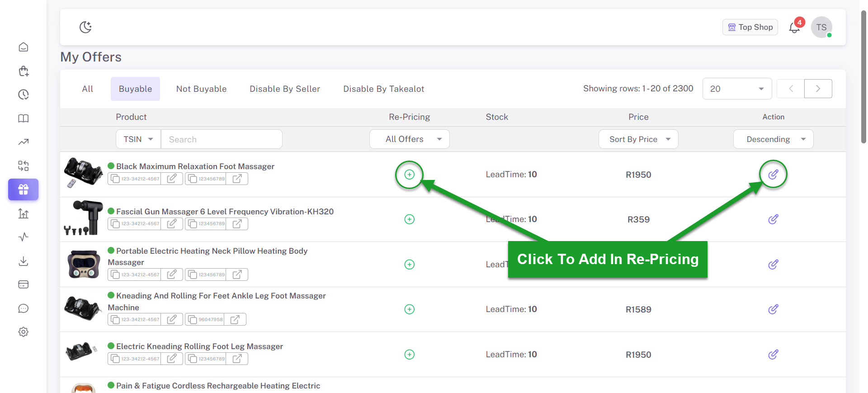
Task: Open chat messages icon in sidebar
Action: click(x=24, y=308)
